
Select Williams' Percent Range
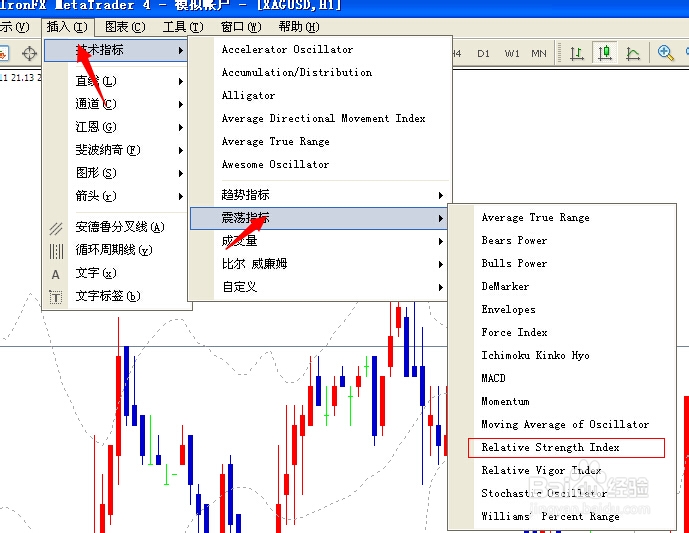click(562, 517)
